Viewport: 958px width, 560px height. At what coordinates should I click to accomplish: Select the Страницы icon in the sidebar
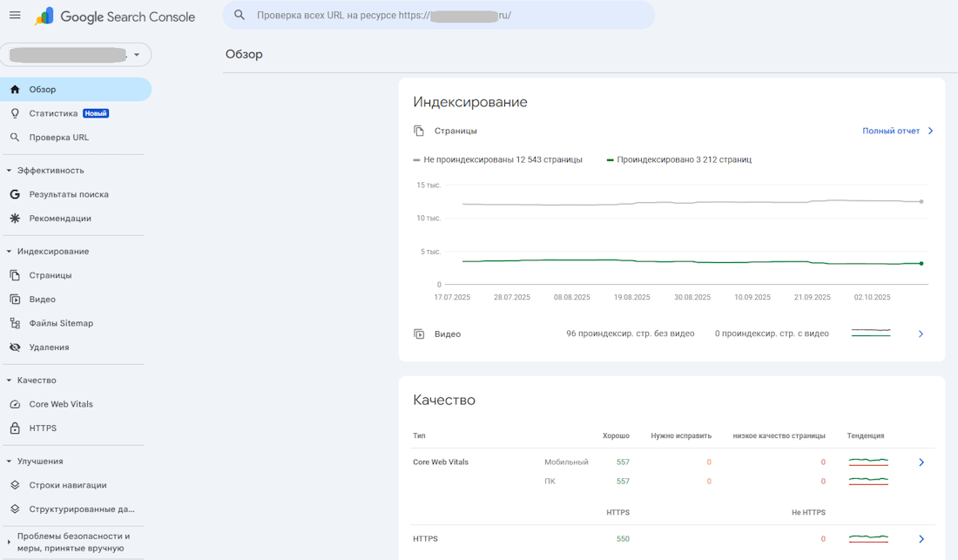click(x=14, y=274)
